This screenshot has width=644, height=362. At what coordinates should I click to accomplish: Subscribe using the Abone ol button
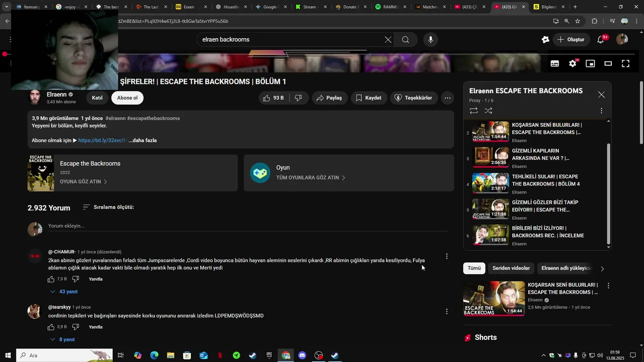coord(127,98)
